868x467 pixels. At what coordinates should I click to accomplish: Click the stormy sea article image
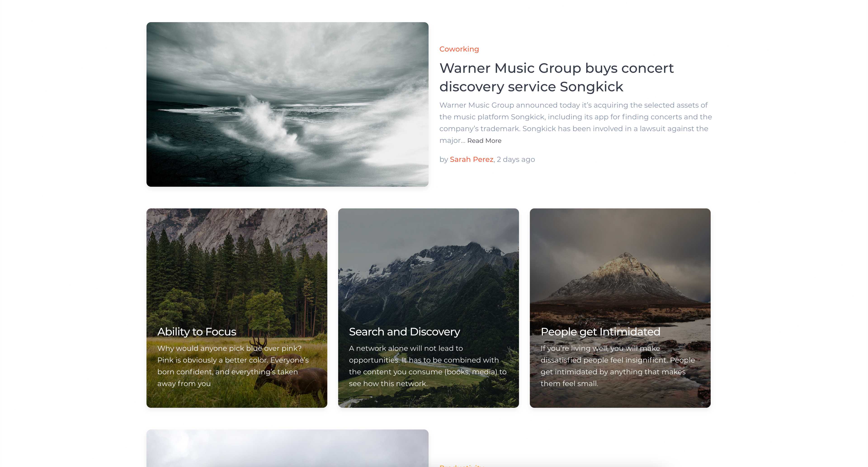click(287, 104)
